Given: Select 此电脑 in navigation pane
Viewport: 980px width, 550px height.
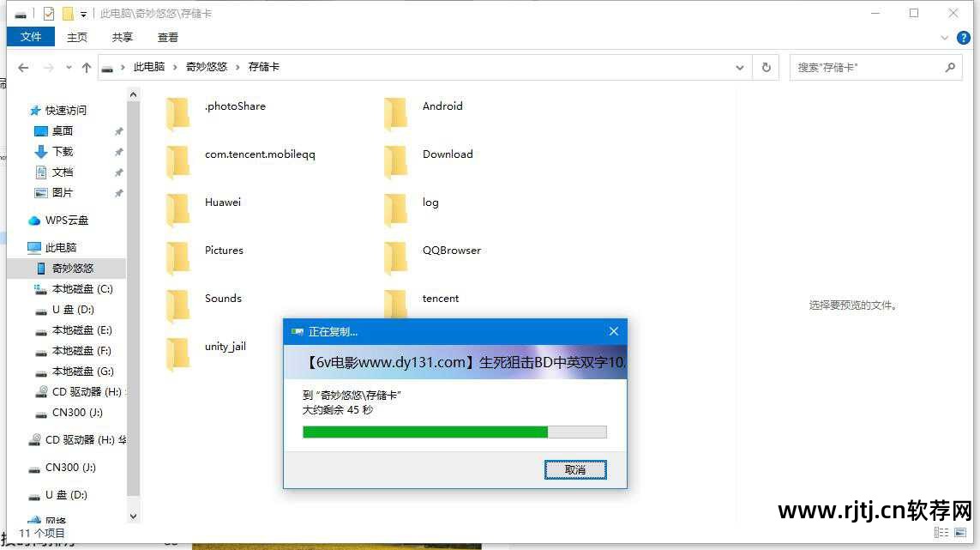Looking at the screenshot, I should click(52, 247).
